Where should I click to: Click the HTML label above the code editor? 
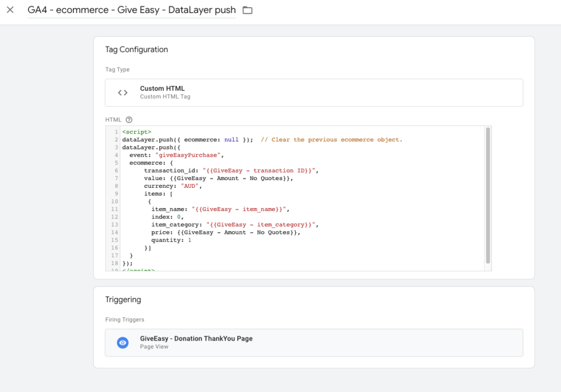pos(112,119)
